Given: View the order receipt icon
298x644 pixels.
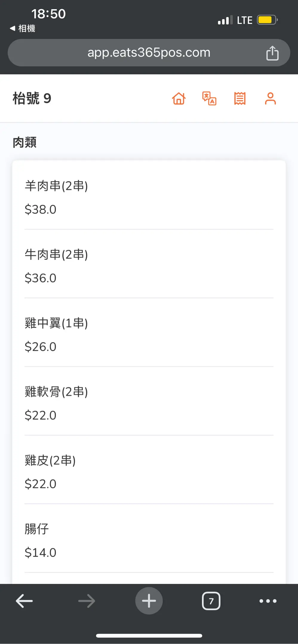Looking at the screenshot, I should [240, 98].
